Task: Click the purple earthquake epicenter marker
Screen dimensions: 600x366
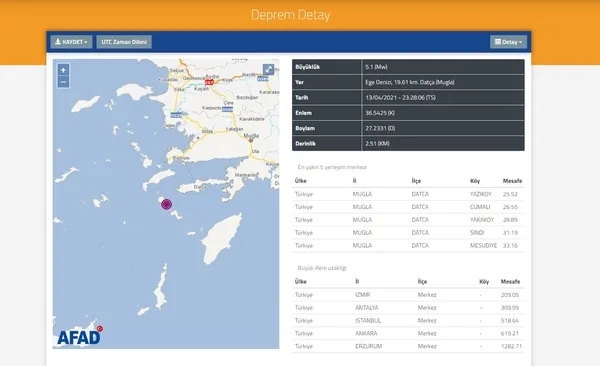Action: (x=166, y=204)
